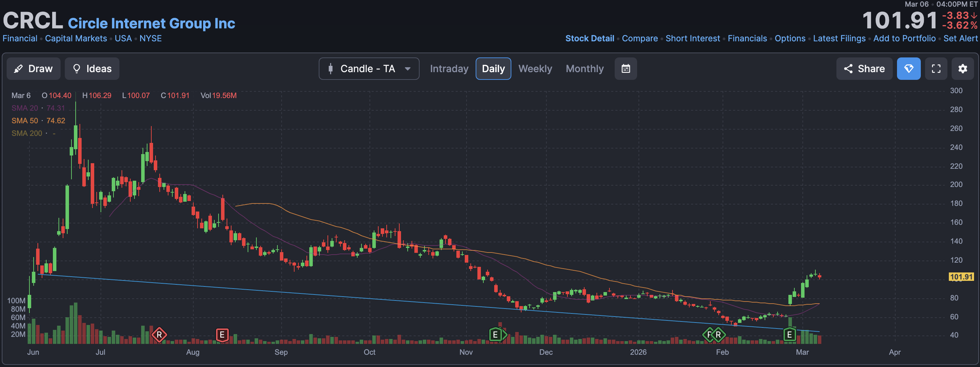Click the green E earnings marker before March

[x=789, y=335]
